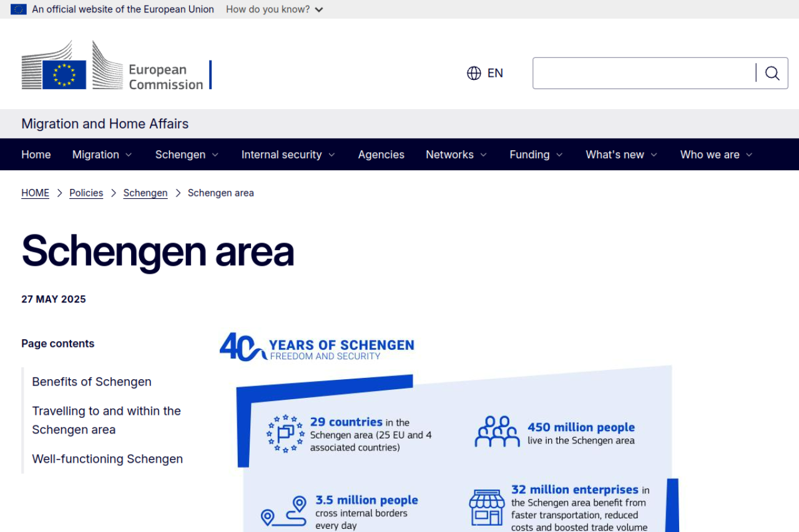Click the 40 Years of Schengen logo

317,347
